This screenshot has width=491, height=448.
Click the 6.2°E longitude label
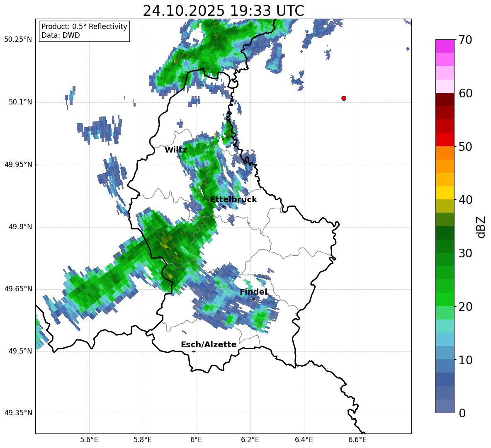point(250,440)
